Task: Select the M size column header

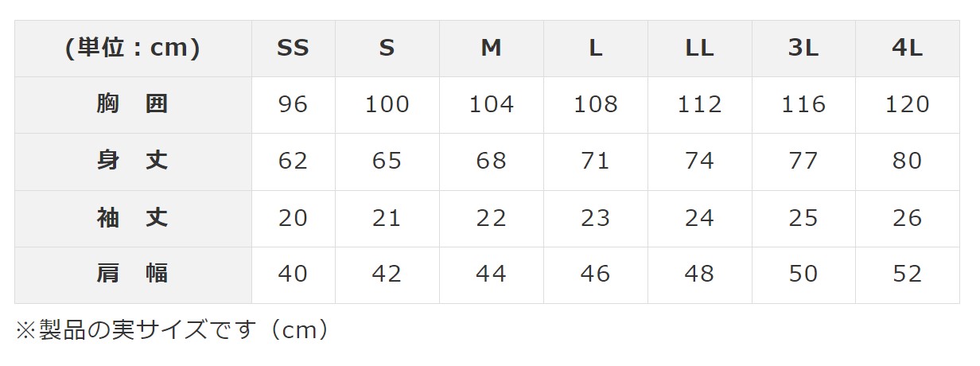Action: tap(491, 49)
